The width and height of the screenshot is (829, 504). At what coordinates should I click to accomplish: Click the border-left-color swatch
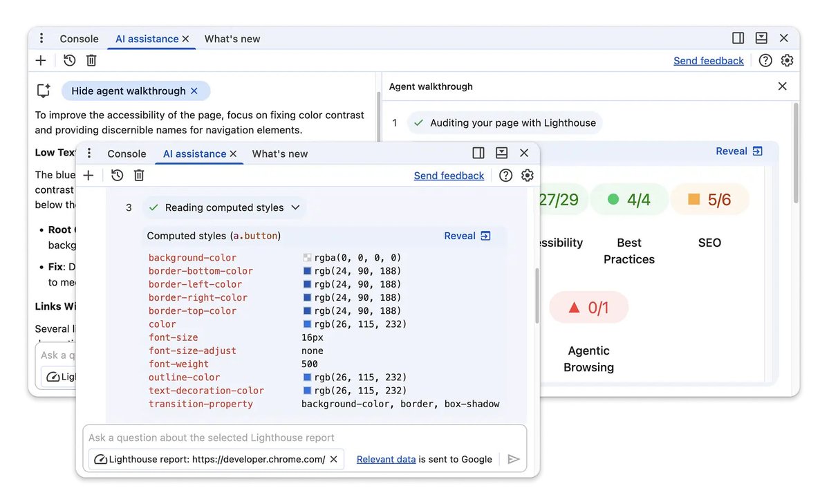tap(307, 284)
